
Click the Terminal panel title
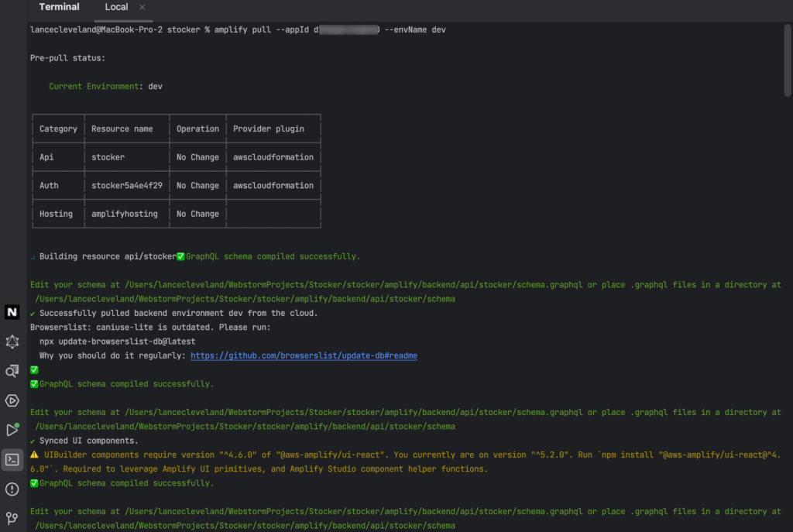(x=59, y=7)
